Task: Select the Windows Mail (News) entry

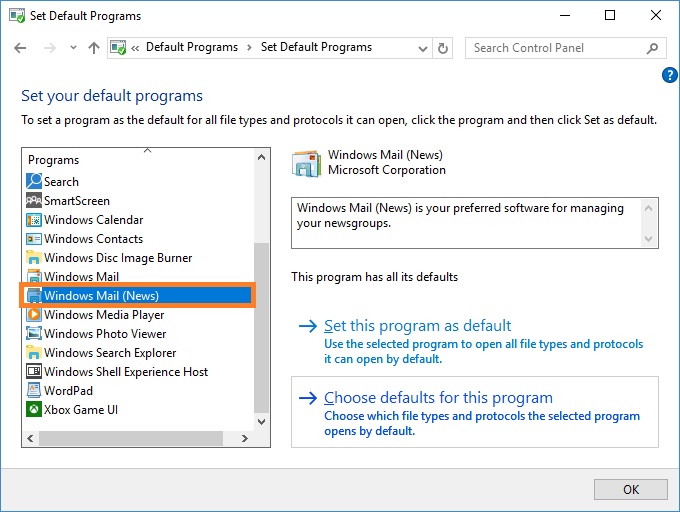Action: click(138, 296)
